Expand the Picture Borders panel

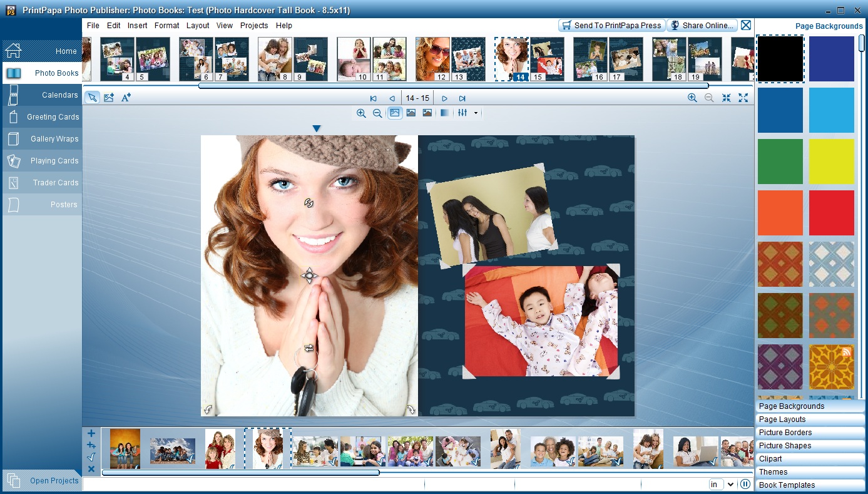(810, 433)
